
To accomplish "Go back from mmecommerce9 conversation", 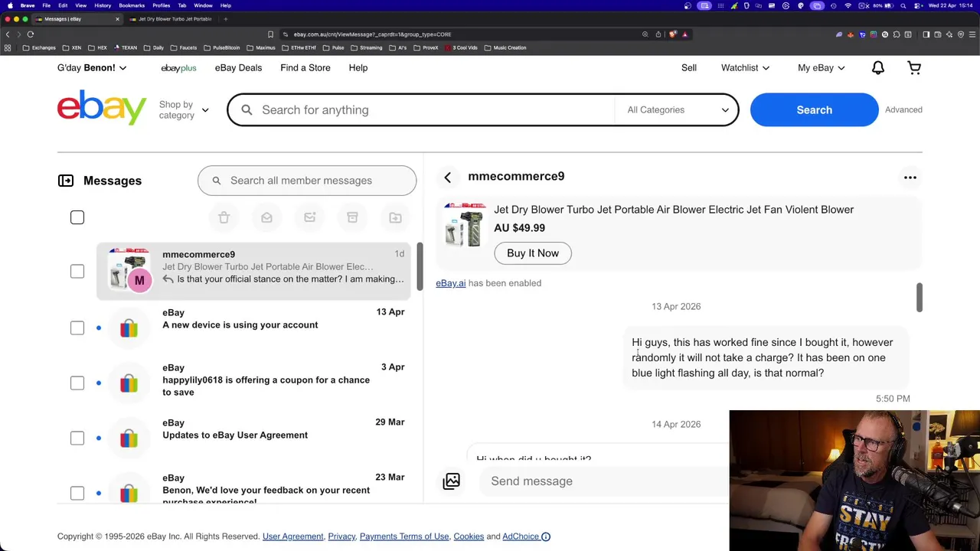I will 448,178.
